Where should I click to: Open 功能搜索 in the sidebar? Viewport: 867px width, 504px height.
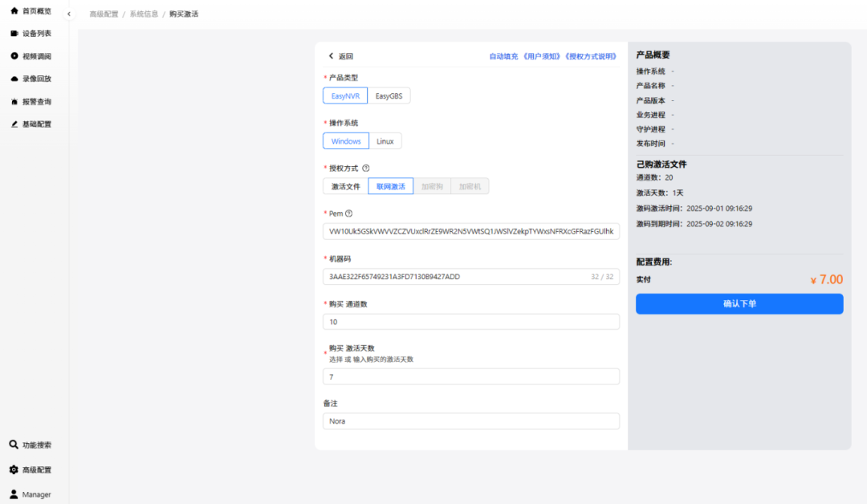click(35, 445)
